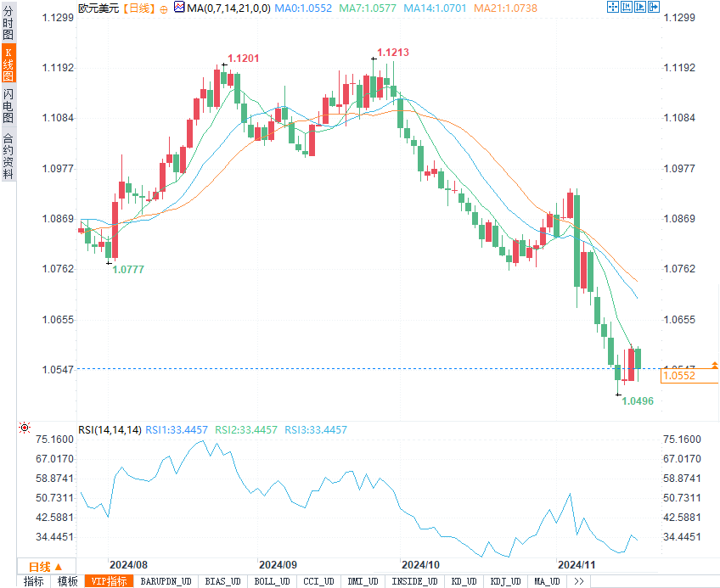
Task: Open the 合约资料 side tab
Action: pos(8,156)
